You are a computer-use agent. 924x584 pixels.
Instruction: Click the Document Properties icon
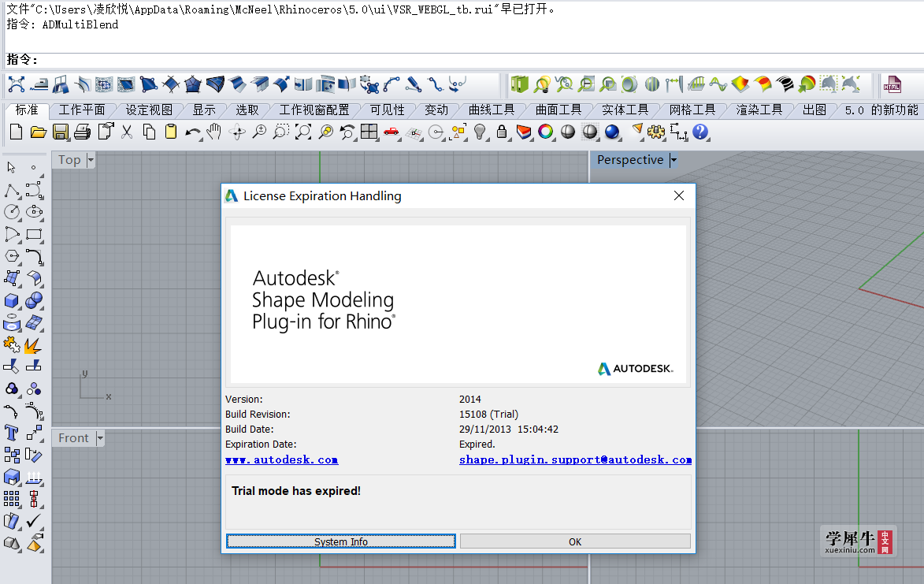tap(105, 132)
